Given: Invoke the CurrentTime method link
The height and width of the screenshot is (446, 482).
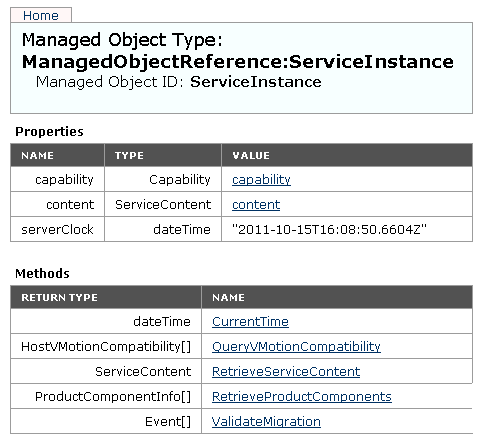Looking at the screenshot, I should coord(250,321).
